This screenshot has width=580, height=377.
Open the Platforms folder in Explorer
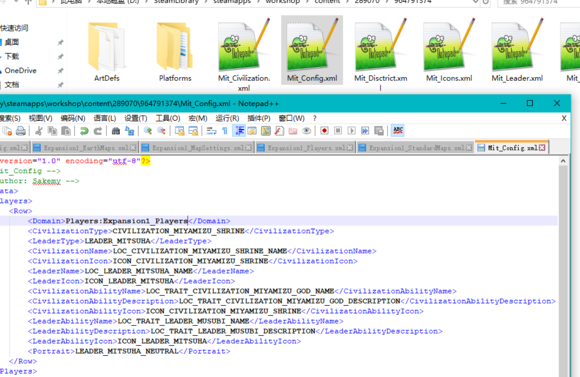(x=175, y=52)
